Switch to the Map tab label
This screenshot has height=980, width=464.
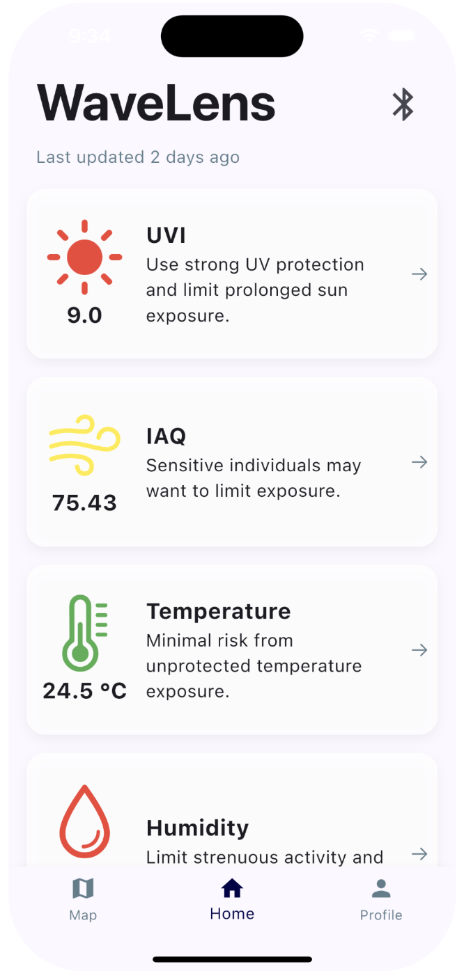click(83, 915)
